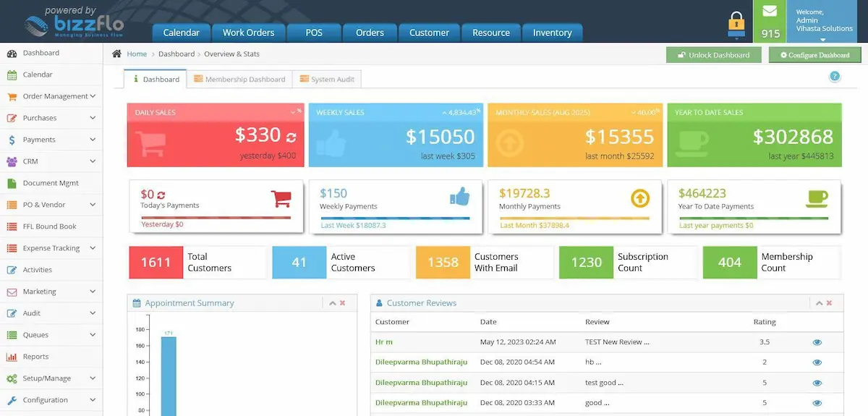Screen dimensions: 868x416
Task: Click the Total Customers 1611 tile
Action: [197, 263]
